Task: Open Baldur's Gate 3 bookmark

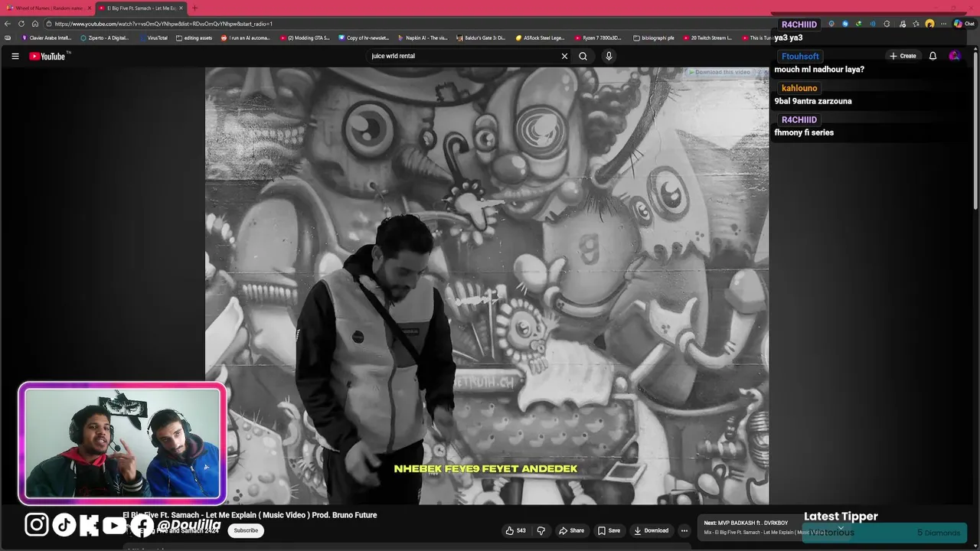Action: 481,37
